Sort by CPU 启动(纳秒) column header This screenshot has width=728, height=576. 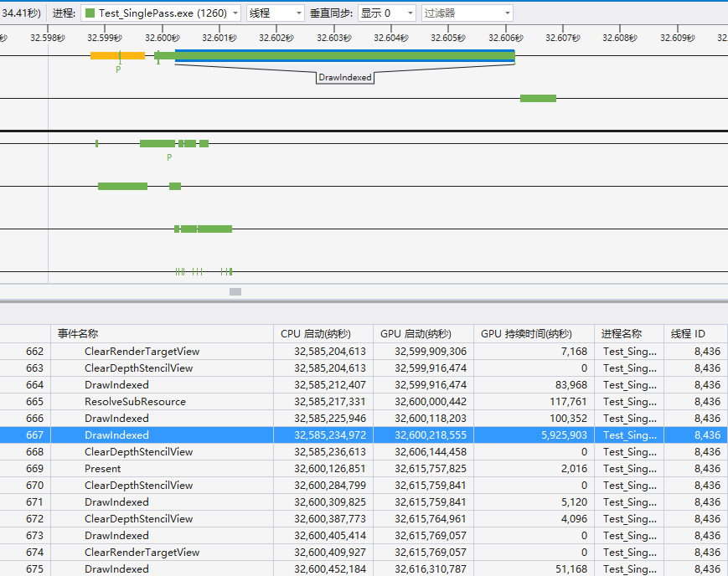(323, 334)
